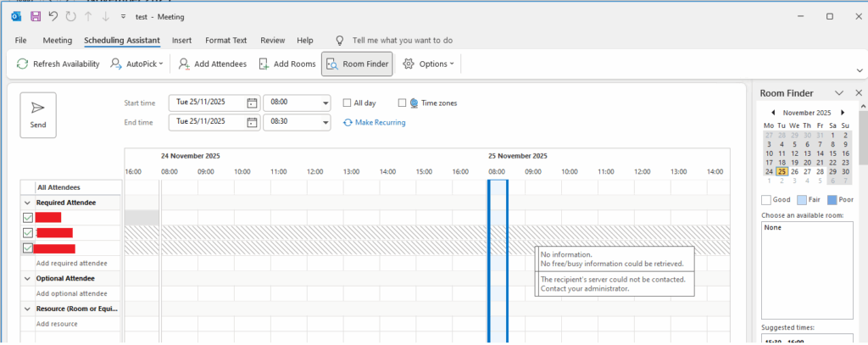868x345 pixels.
Task: Enable the All day checkbox
Action: click(348, 103)
